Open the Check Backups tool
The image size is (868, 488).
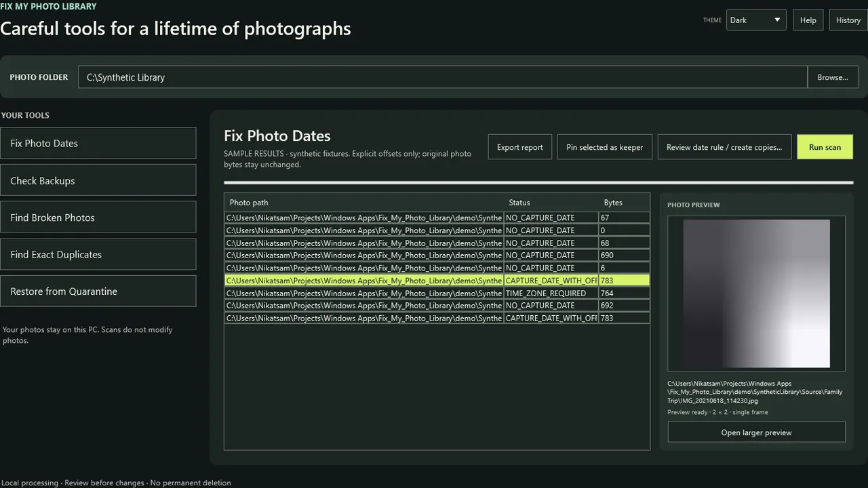[x=98, y=180]
